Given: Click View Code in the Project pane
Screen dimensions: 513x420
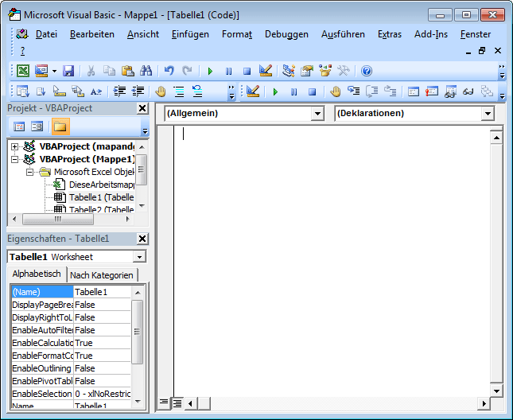Looking at the screenshot, I should (19, 126).
